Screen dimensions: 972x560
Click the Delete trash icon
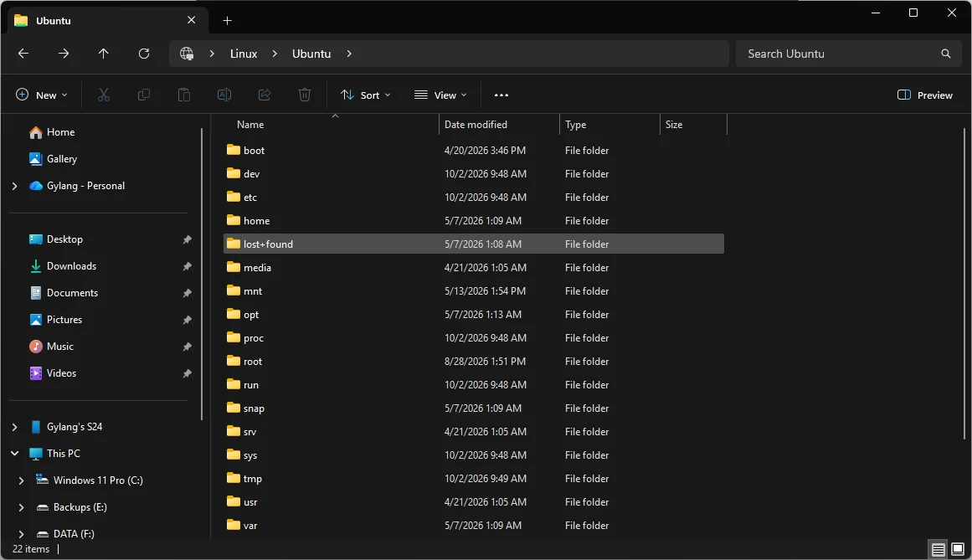click(x=305, y=95)
